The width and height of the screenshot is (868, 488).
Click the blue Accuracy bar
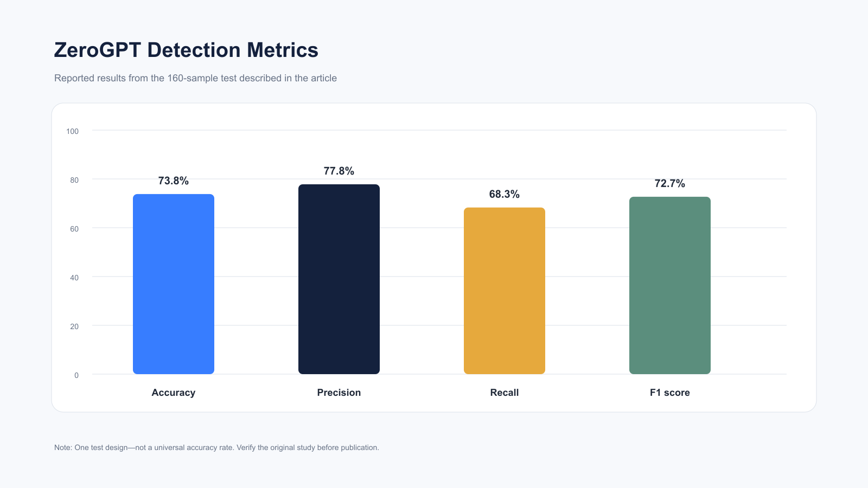coord(174,284)
